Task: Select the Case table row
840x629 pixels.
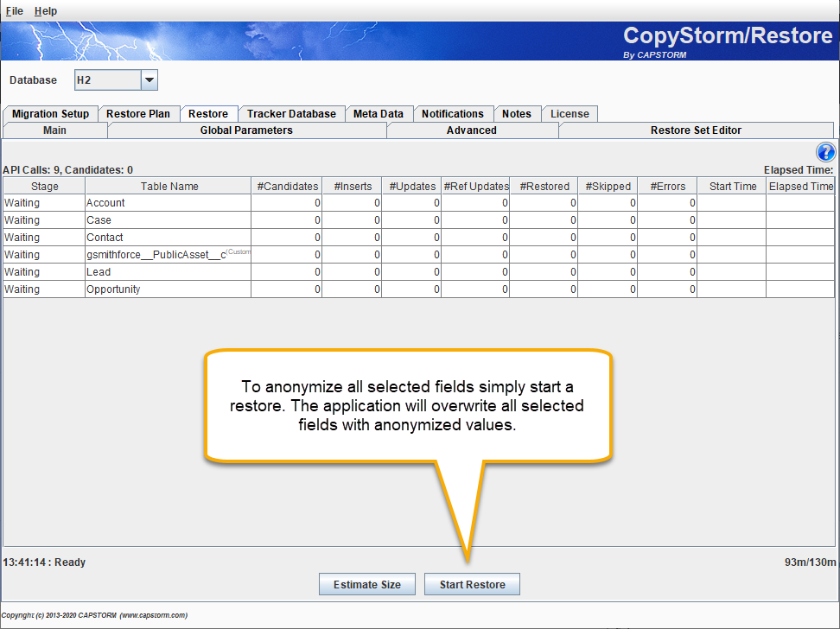Action: (419, 220)
